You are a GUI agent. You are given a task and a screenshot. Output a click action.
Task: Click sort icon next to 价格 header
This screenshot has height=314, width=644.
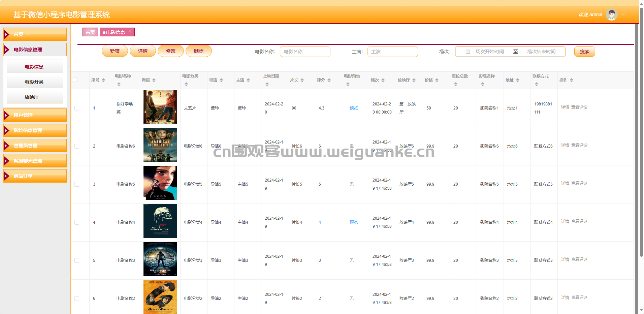[437, 80]
